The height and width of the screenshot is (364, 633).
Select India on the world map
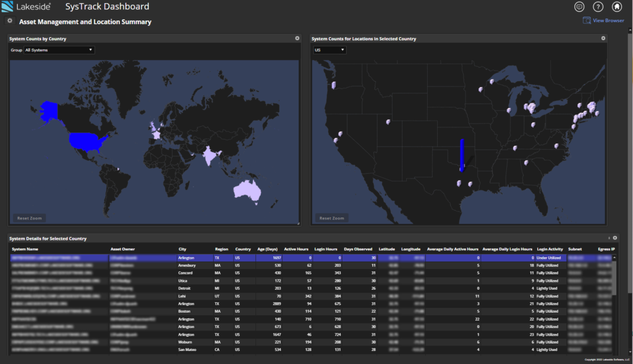pyautogui.click(x=210, y=155)
